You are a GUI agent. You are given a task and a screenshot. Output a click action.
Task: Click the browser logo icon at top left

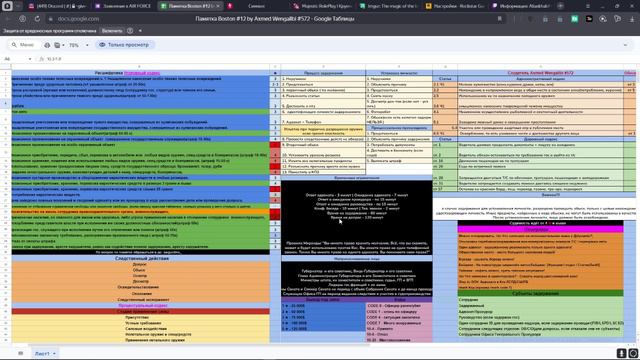coord(7,6)
